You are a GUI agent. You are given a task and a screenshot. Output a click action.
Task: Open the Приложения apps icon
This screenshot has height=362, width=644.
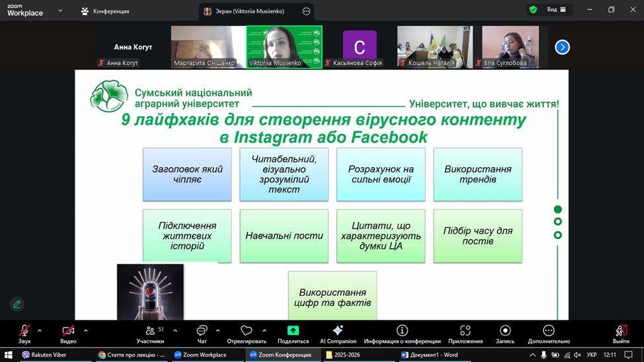pyautogui.click(x=465, y=331)
